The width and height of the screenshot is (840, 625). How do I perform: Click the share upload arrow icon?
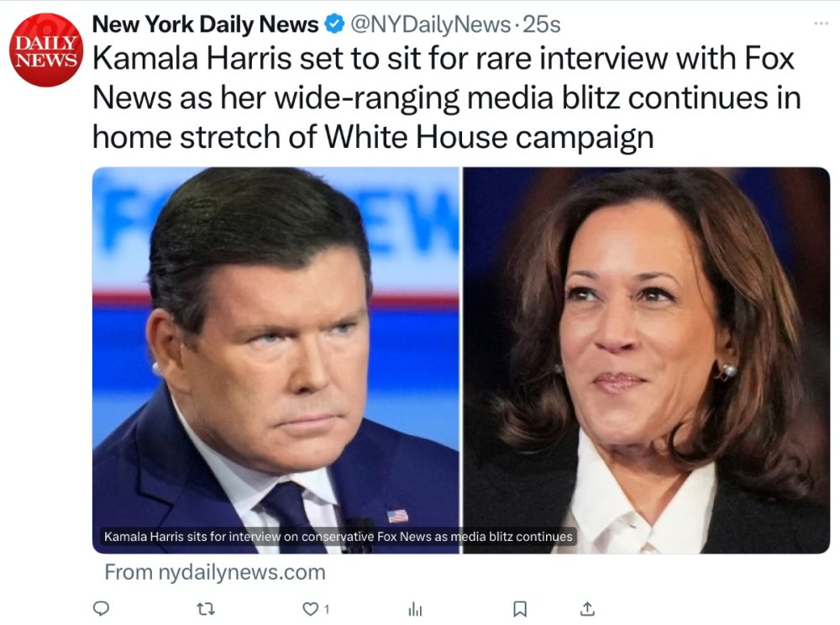(x=588, y=608)
